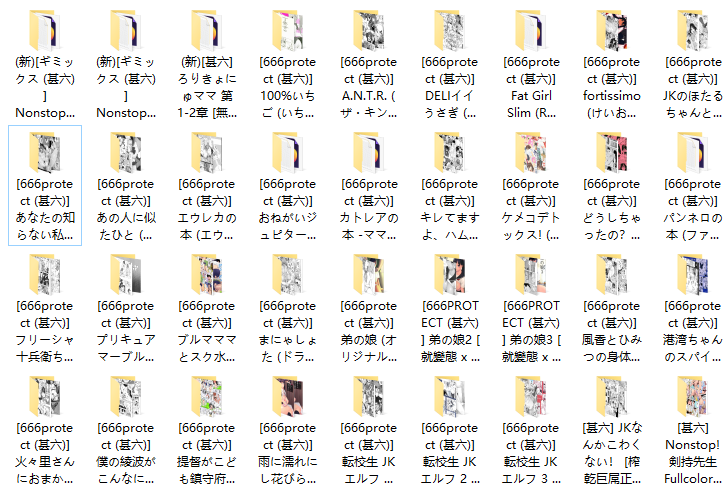Viewport: 727px width, 487px height.
Task: Click the 風香とひみつの身体 folder icon
Action: click(x=612, y=275)
